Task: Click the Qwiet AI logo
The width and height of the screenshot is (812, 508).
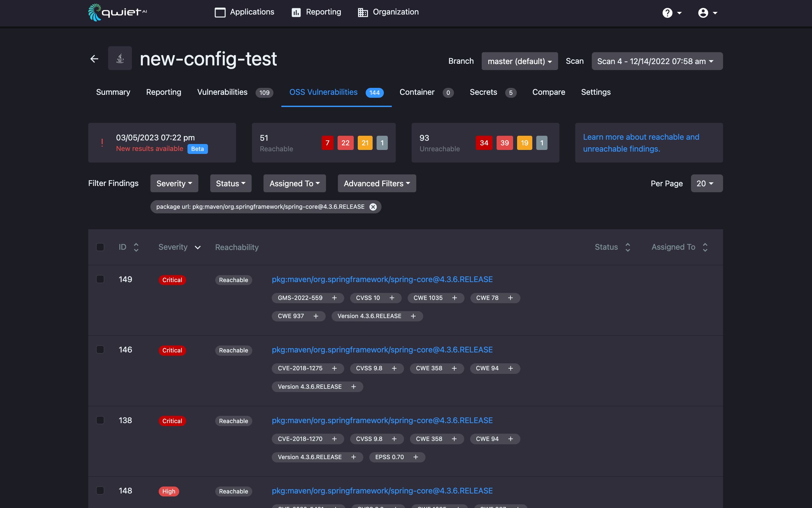Action: 117,13
